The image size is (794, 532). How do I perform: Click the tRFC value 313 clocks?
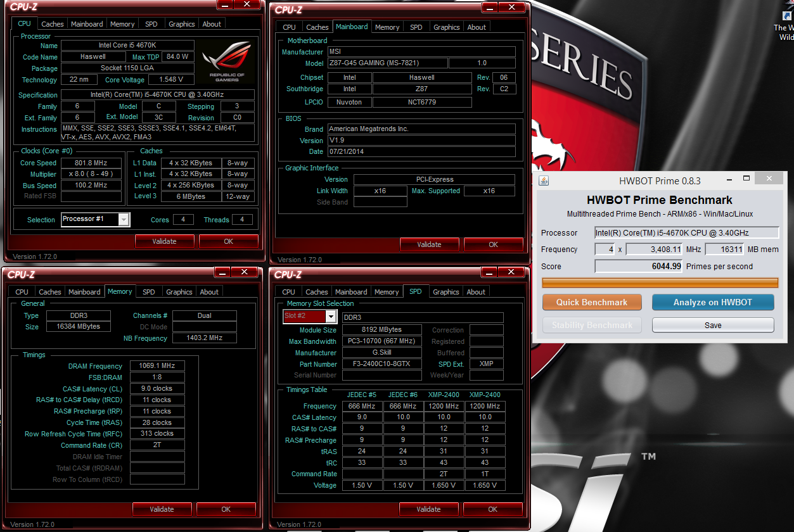pos(157,434)
